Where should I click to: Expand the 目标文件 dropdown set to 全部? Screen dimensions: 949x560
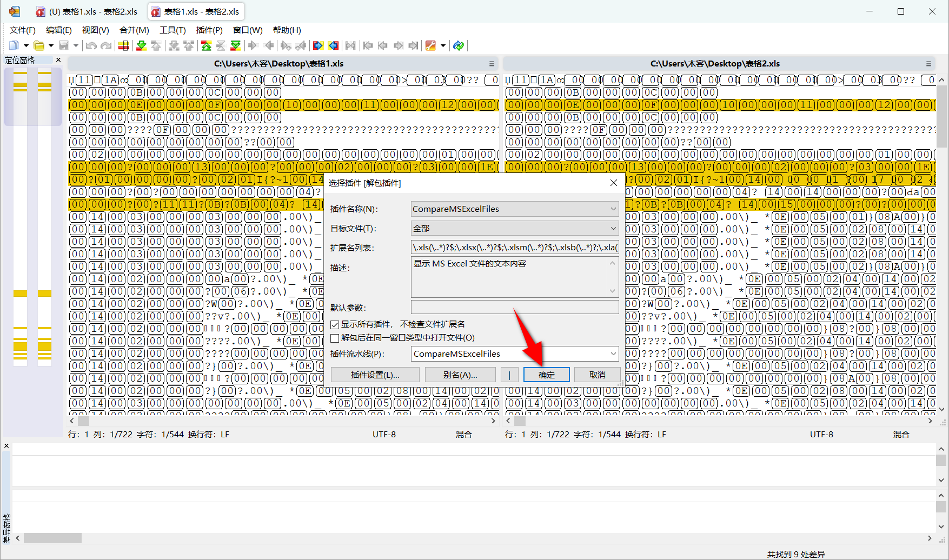[x=613, y=228]
